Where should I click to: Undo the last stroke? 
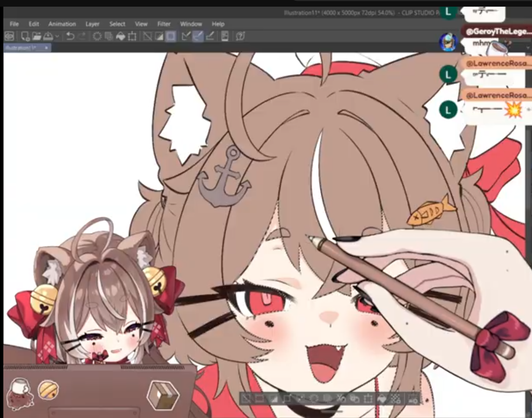pyautogui.click(x=70, y=37)
